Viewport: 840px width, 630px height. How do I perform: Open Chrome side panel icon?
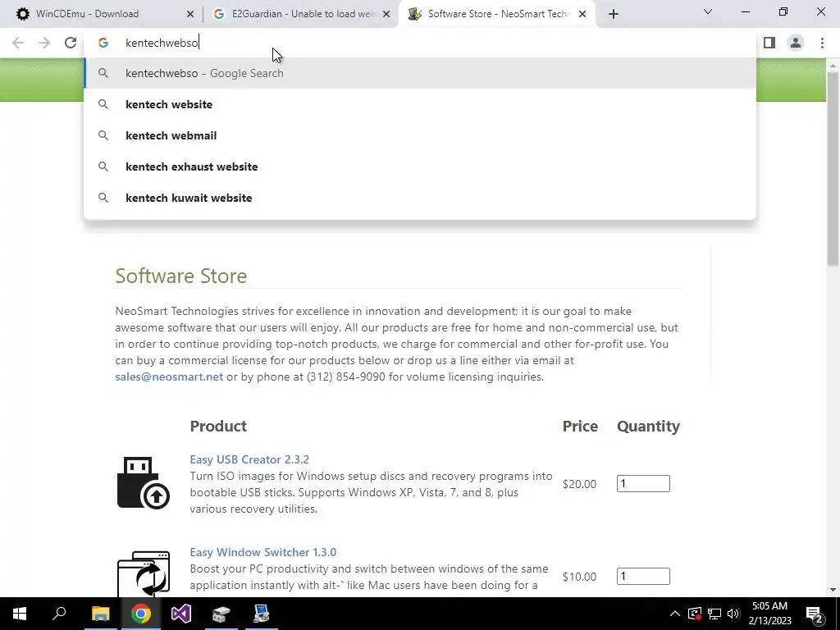769,43
